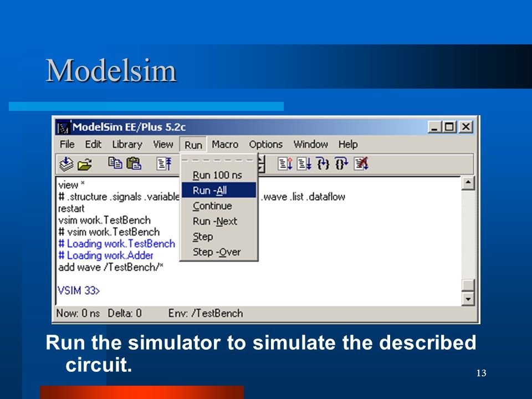532x399 pixels.
Task: Click the Break toolbar icon with red X
Action: tap(361, 163)
